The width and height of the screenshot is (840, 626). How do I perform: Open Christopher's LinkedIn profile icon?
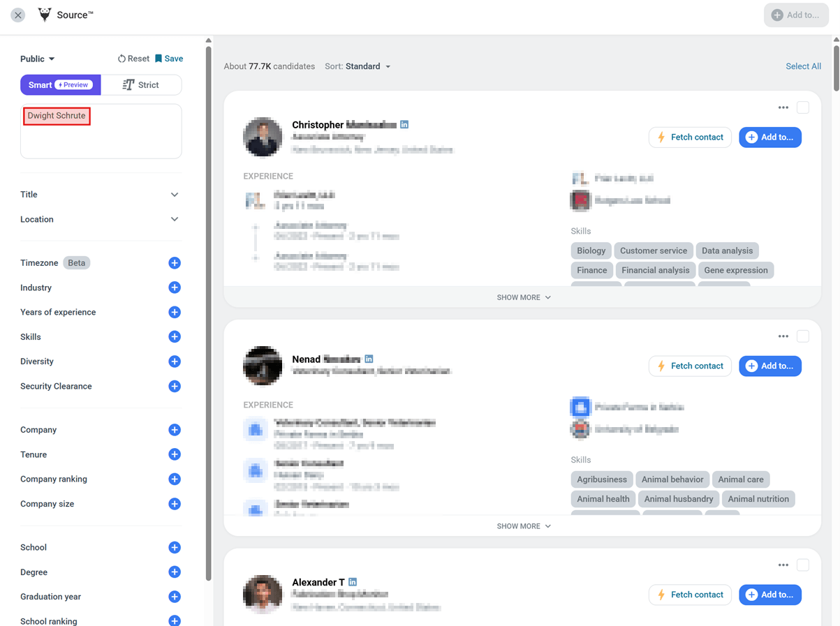(x=404, y=124)
